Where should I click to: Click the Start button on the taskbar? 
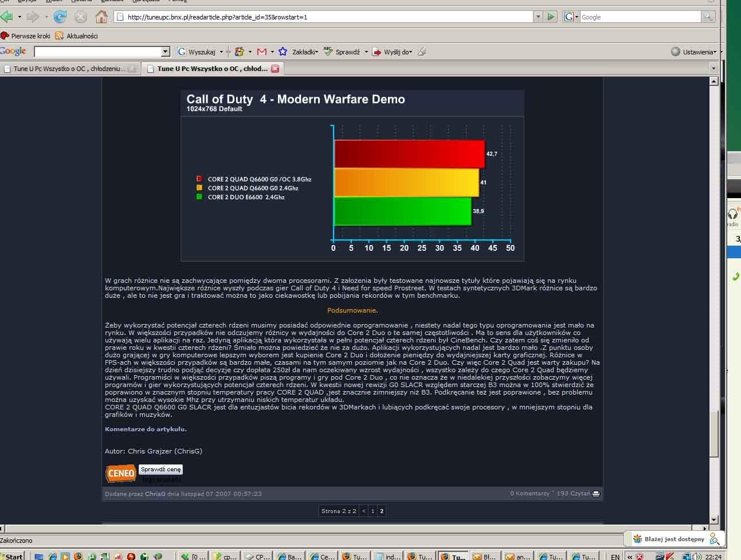click(11, 556)
